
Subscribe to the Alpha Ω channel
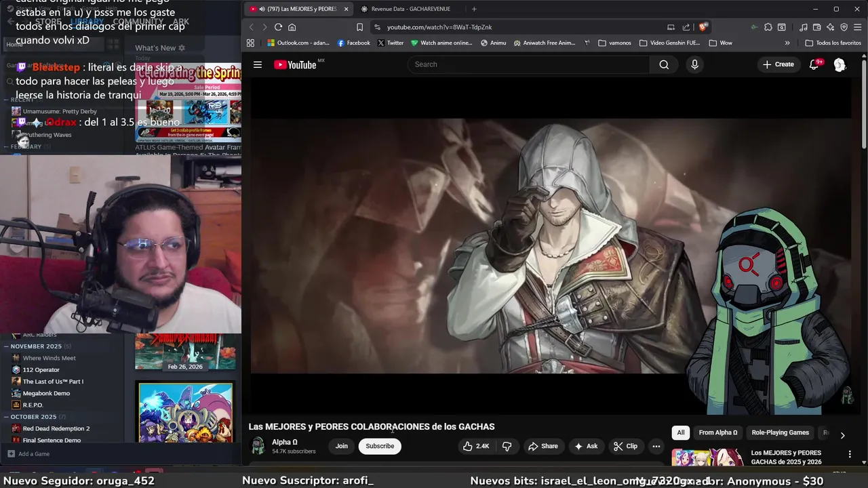[380, 446]
